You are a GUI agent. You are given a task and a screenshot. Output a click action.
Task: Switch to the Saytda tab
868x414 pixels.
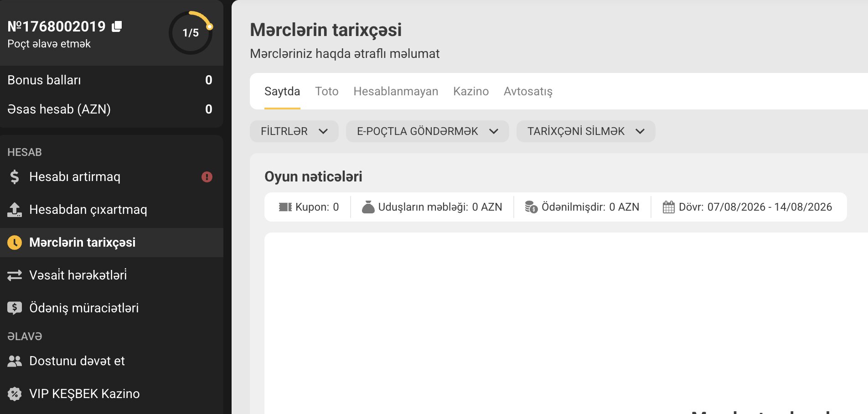(282, 91)
